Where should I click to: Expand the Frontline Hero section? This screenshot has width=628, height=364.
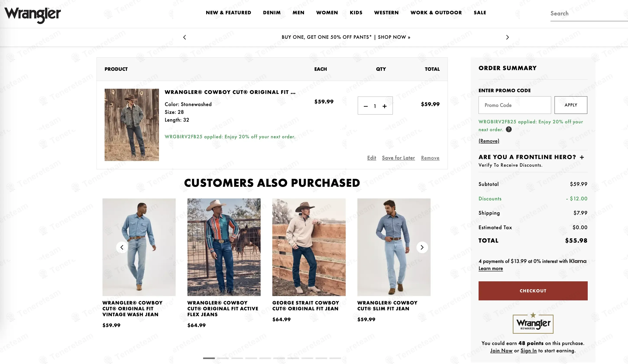click(x=582, y=157)
